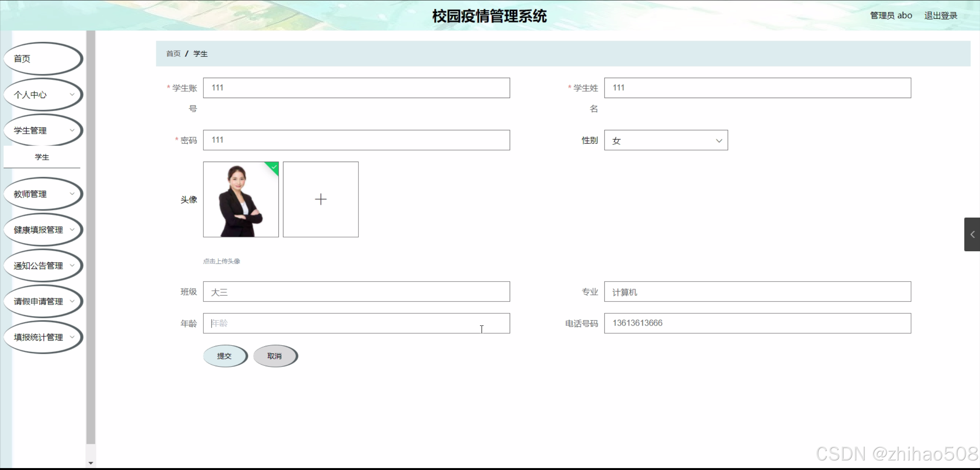Focus the 电话号码 phone input field
The width and height of the screenshot is (980, 470).
point(757,323)
